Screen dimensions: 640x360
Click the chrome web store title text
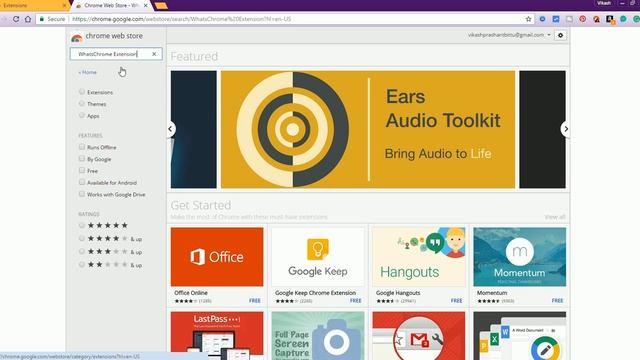pyautogui.click(x=114, y=36)
